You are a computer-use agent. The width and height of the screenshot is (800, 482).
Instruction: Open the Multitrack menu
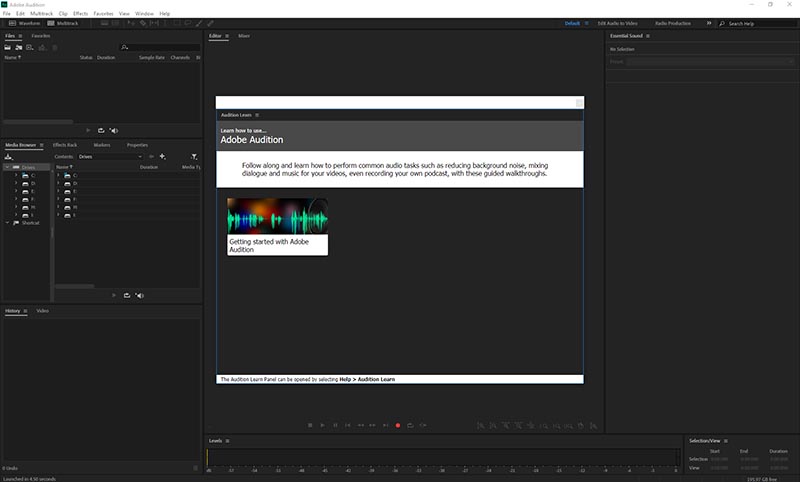[41, 14]
